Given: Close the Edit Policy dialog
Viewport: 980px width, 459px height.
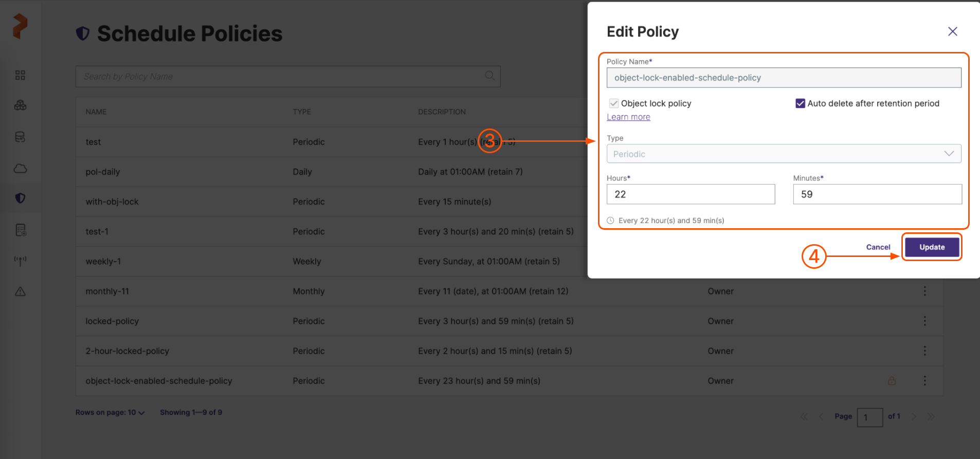Looking at the screenshot, I should pos(952,32).
